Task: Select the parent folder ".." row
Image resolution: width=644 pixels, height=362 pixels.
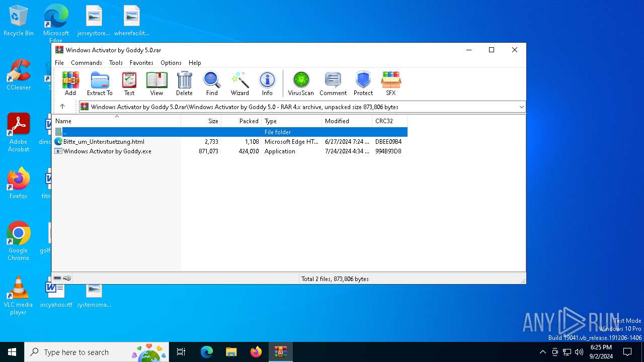Action: pos(230,132)
